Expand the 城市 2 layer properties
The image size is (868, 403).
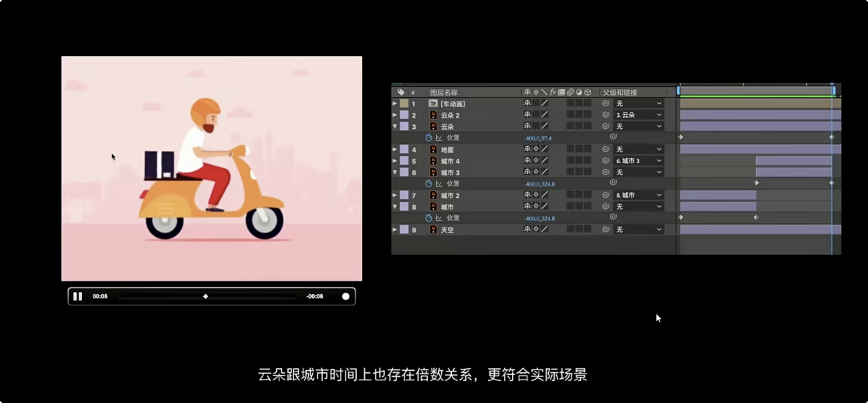tap(395, 195)
